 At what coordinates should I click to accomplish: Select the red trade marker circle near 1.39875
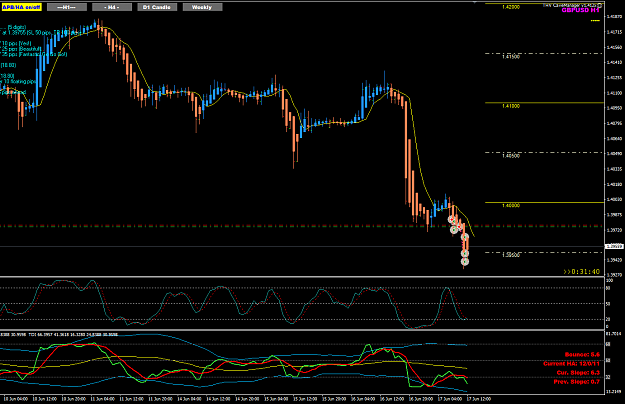pos(452,219)
